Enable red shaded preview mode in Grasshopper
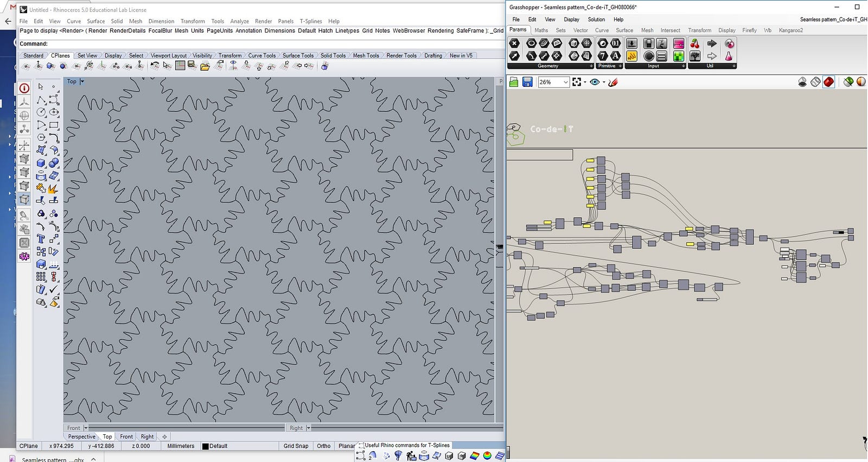This screenshot has height=462, width=868. (x=828, y=82)
